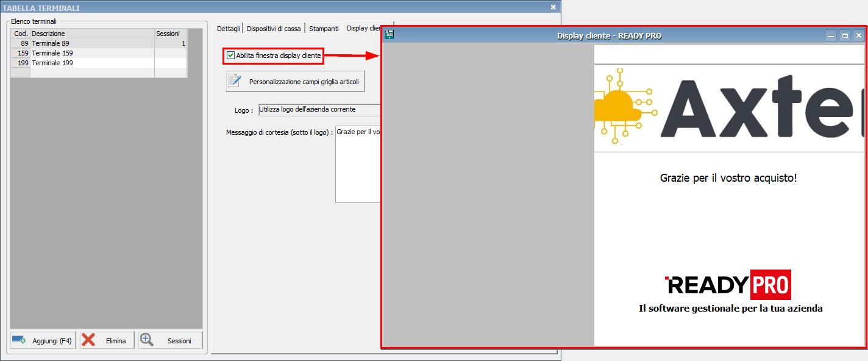Open Personalizzazione campi griglia articoli
Screen dimensions: 868x361
(295, 81)
